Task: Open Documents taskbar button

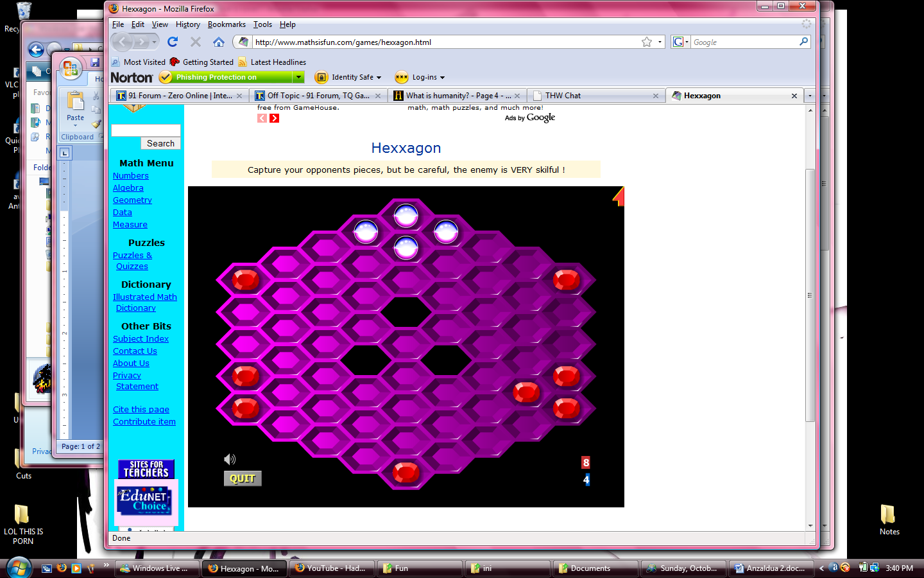Action: [x=595, y=568]
